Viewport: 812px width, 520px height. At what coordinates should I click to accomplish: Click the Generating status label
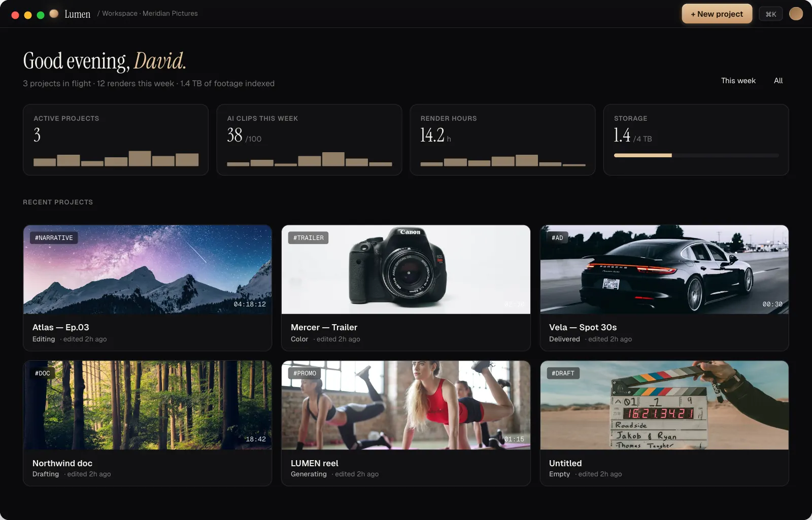(309, 474)
